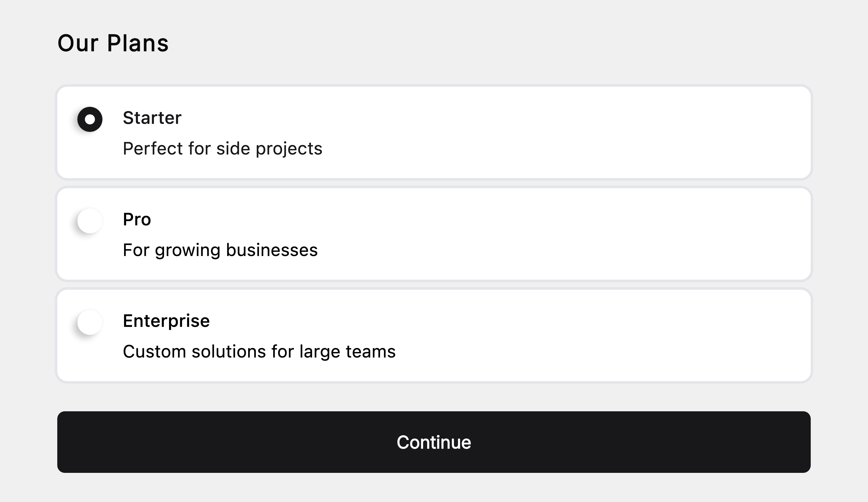Click the unfilled radio circle beside Pro
Screen dimensions: 868x502
(x=90, y=221)
